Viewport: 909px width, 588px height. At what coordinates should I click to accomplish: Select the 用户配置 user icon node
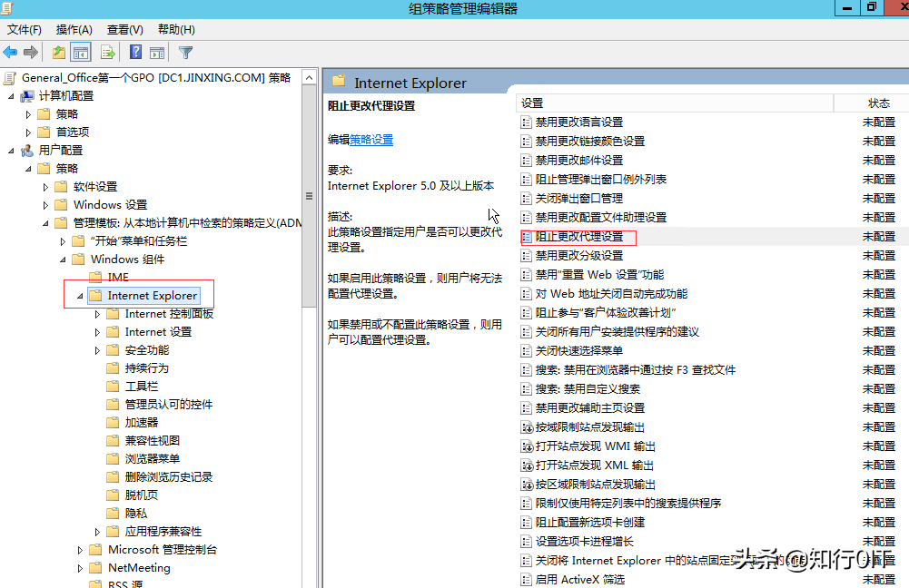[27, 151]
